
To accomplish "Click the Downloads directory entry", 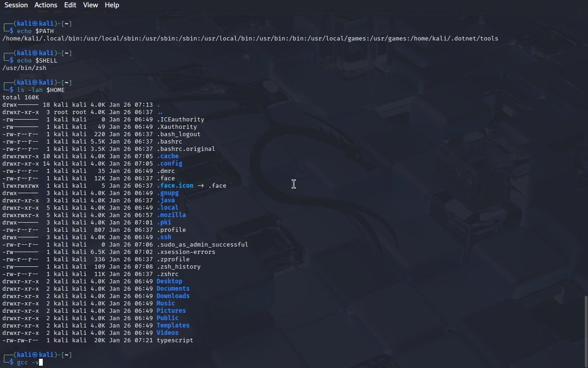I will [173, 296].
